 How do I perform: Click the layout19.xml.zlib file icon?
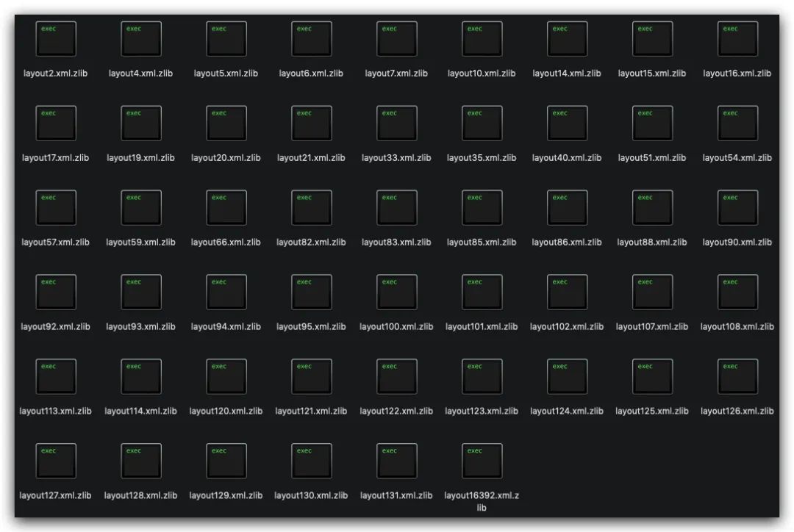(141, 123)
